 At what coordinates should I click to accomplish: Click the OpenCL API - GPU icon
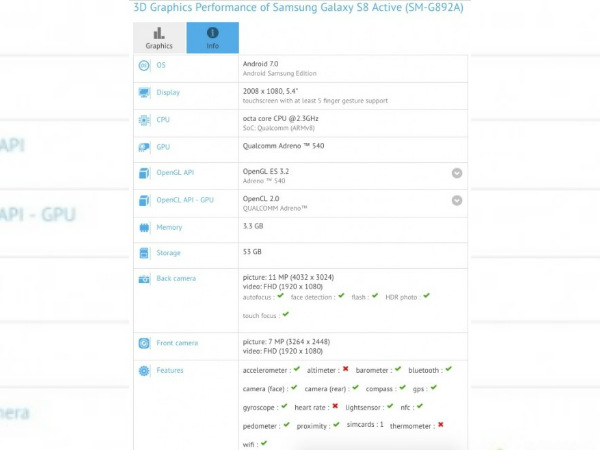coord(144,201)
